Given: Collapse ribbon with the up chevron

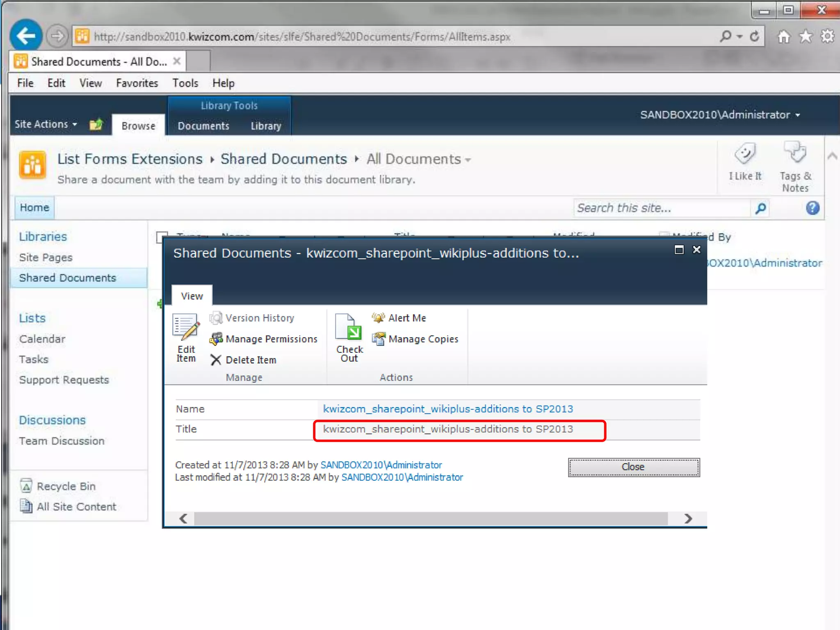Looking at the screenshot, I should coord(832,156).
